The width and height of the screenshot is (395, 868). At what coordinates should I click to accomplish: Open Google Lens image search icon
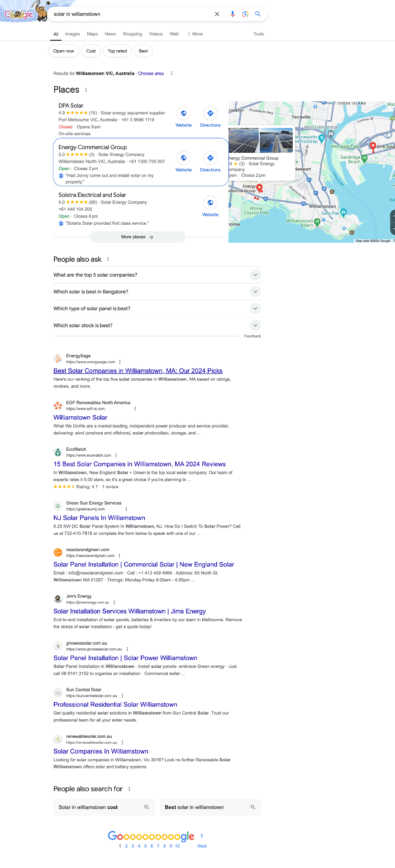245,14
